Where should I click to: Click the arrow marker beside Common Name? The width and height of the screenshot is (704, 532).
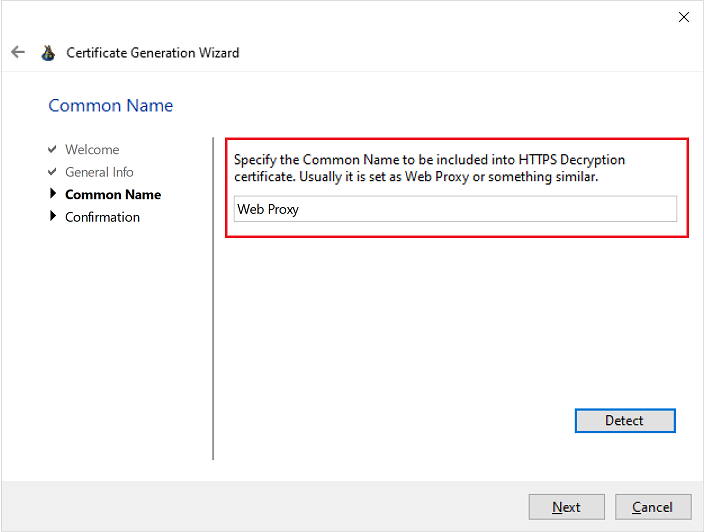coord(53,193)
